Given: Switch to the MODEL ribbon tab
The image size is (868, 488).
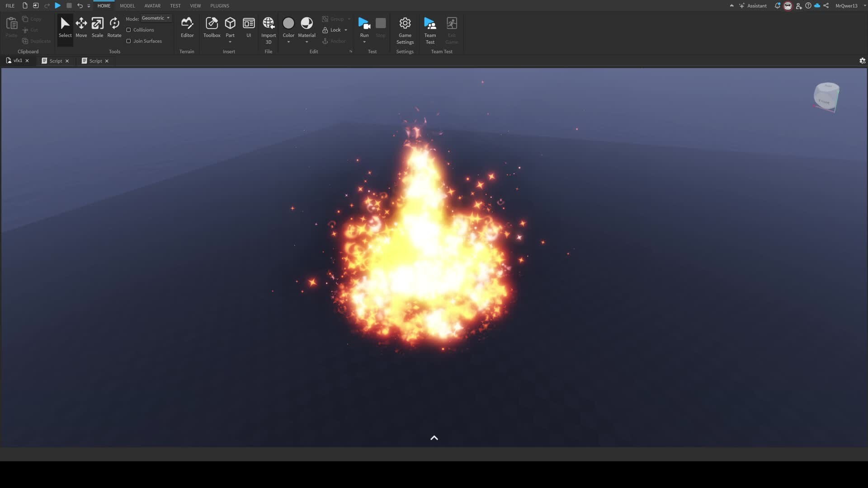Looking at the screenshot, I should point(127,5).
